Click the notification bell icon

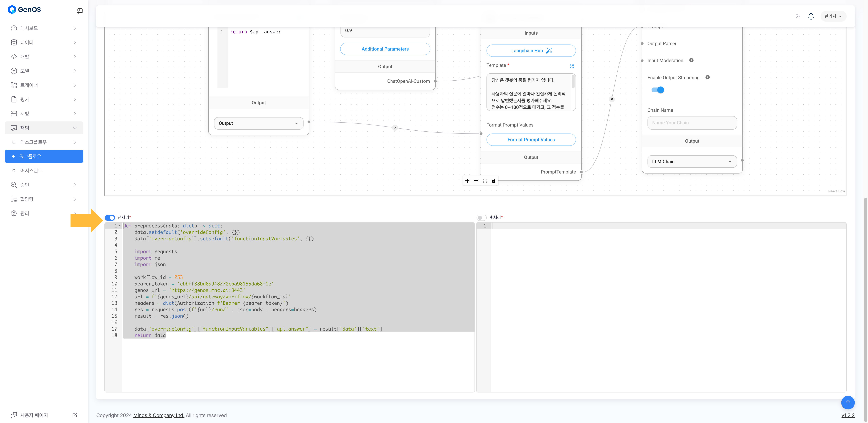pyautogui.click(x=811, y=16)
